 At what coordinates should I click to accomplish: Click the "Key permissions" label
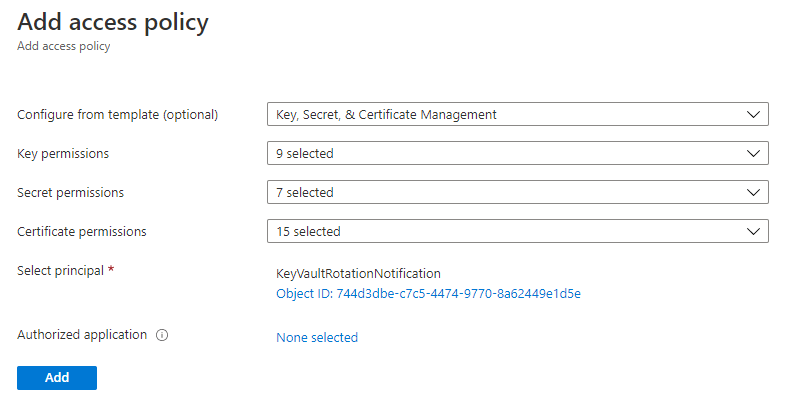tap(63, 153)
